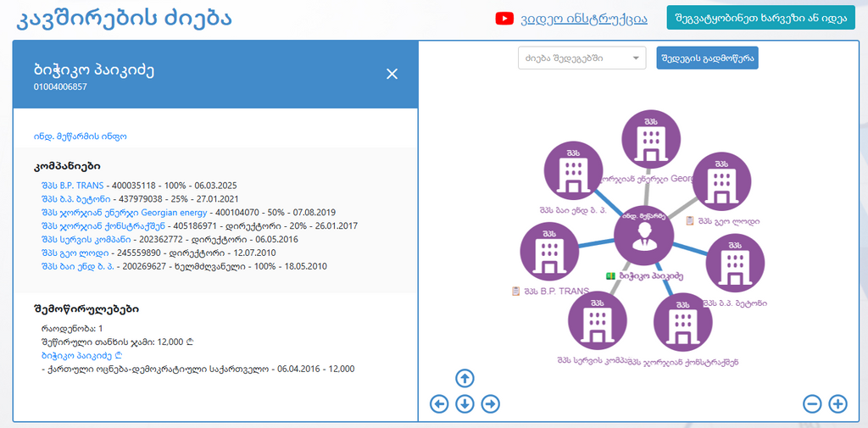Open the შპს ბაი ენდ ბ. პ. company link
This screenshot has height=428, width=868.
click(x=80, y=266)
